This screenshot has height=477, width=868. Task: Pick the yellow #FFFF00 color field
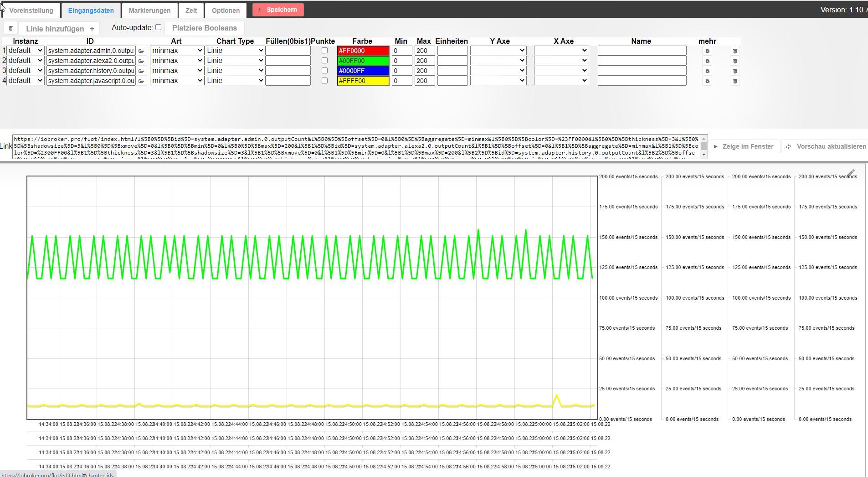pyautogui.click(x=363, y=81)
